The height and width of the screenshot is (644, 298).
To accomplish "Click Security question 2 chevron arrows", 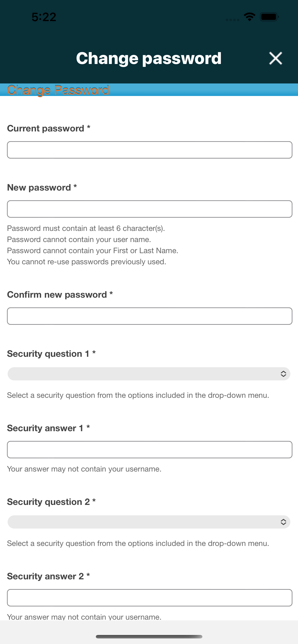I will point(283,522).
